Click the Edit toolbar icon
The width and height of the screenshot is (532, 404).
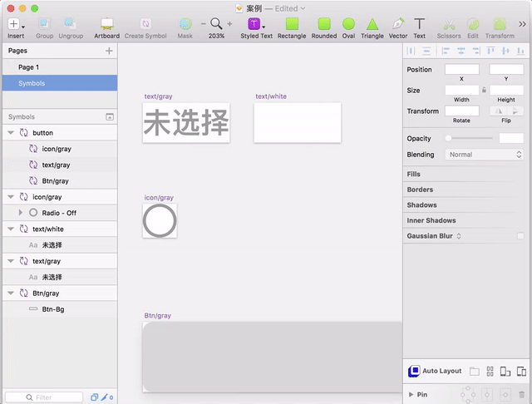pos(473,24)
